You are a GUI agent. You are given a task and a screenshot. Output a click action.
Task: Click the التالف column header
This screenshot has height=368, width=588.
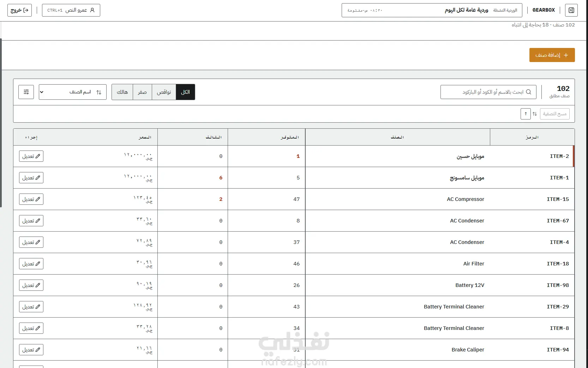pos(193,137)
